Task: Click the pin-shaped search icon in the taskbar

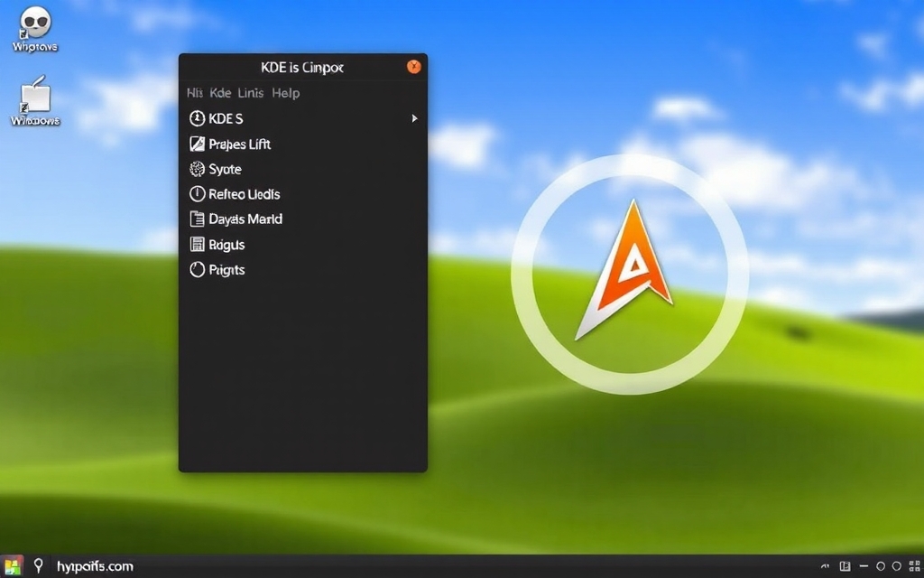Action: tap(38, 566)
